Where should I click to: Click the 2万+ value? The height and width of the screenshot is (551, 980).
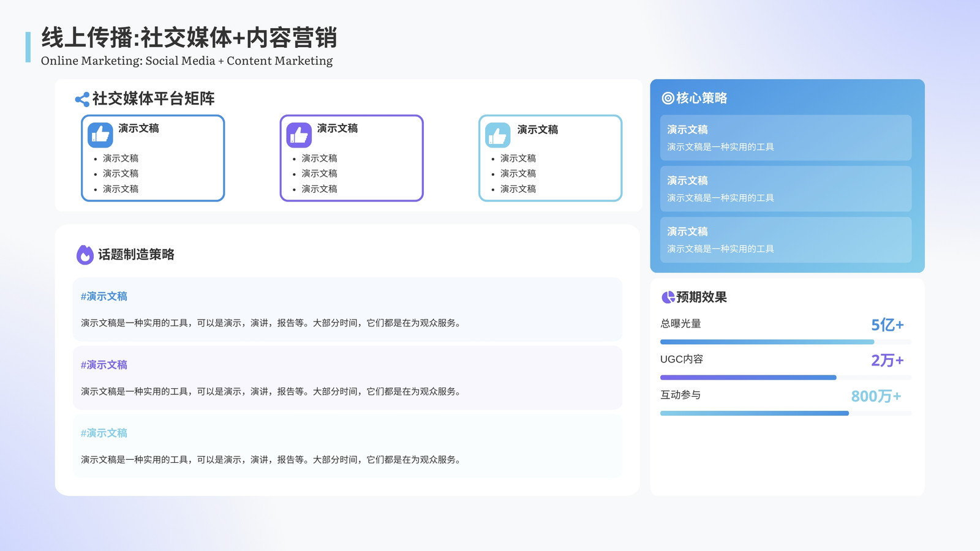click(888, 361)
